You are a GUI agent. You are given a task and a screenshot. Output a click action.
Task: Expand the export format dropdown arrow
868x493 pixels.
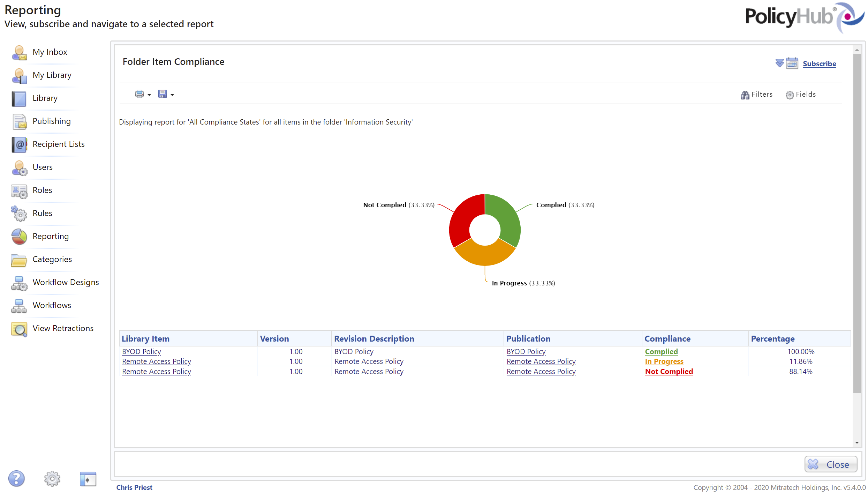[172, 95]
